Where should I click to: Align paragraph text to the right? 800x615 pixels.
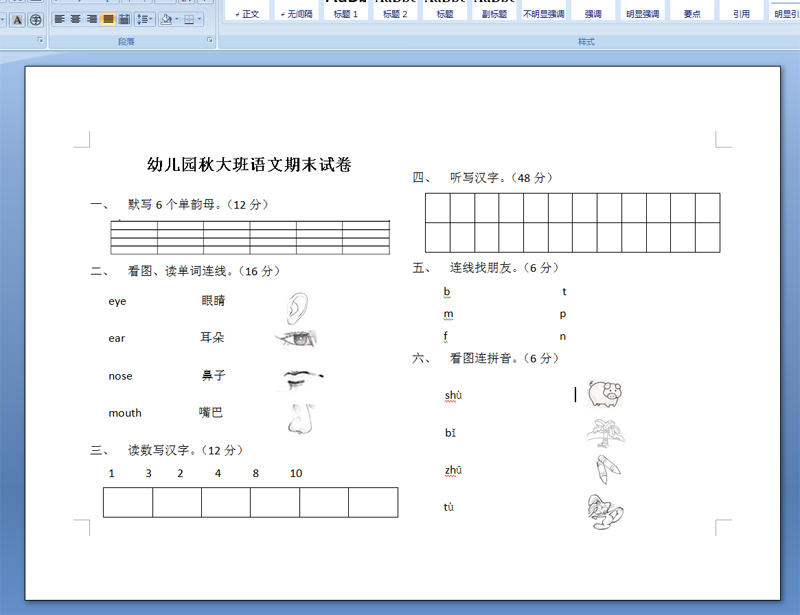tap(92, 19)
